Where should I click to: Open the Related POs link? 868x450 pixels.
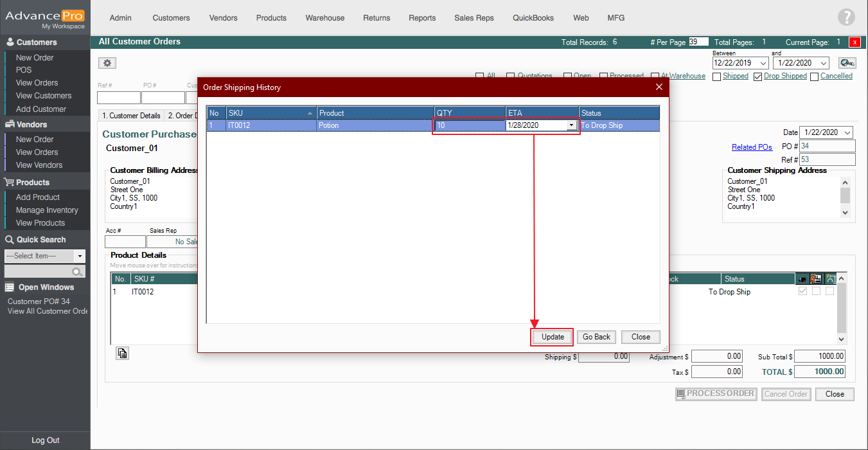pos(752,147)
